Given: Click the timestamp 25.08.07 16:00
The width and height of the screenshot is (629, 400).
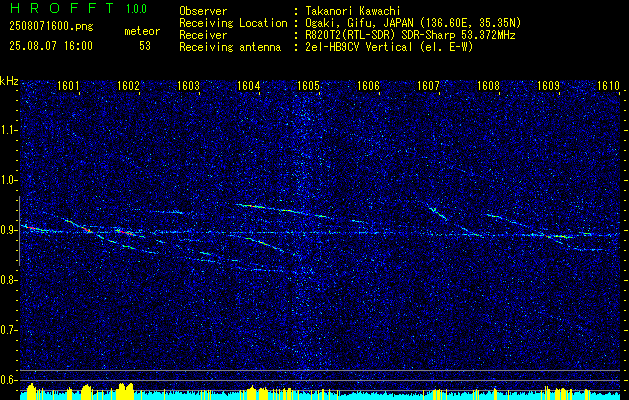Looking at the screenshot, I should click(51, 46).
